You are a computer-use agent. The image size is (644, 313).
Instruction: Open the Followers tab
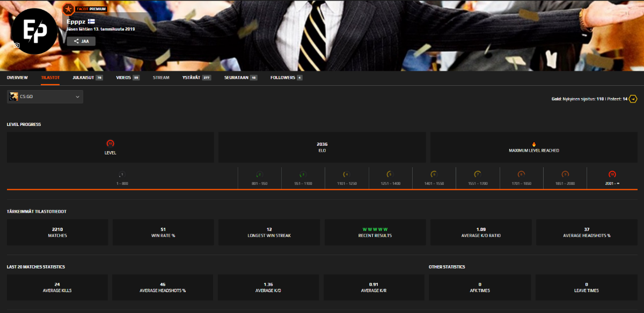point(286,78)
